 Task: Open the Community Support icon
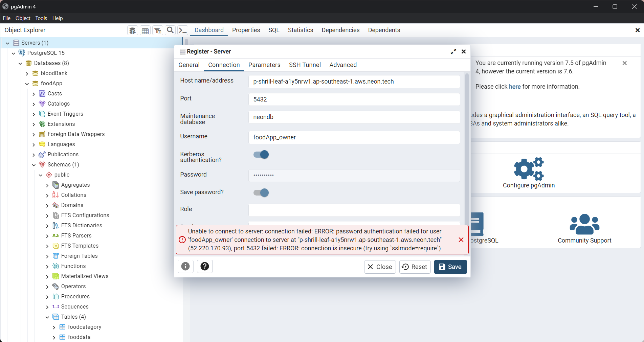[x=584, y=224]
